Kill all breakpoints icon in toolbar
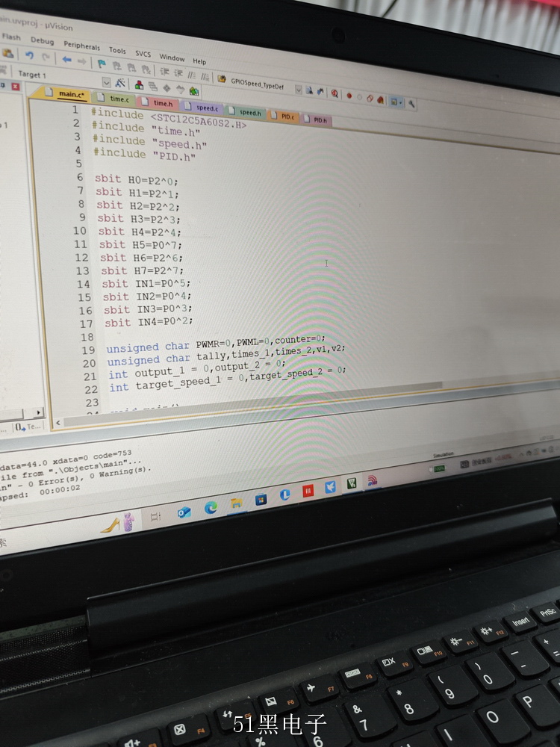The width and height of the screenshot is (560, 747). (380, 99)
